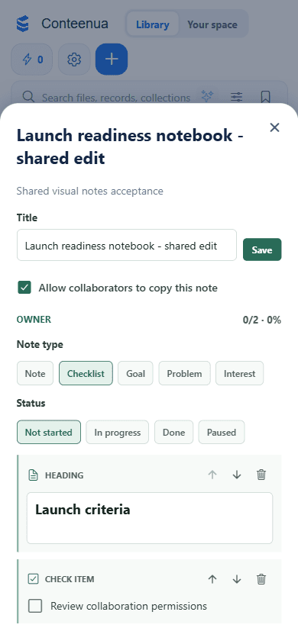Switch to the Your space tab

(x=212, y=24)
